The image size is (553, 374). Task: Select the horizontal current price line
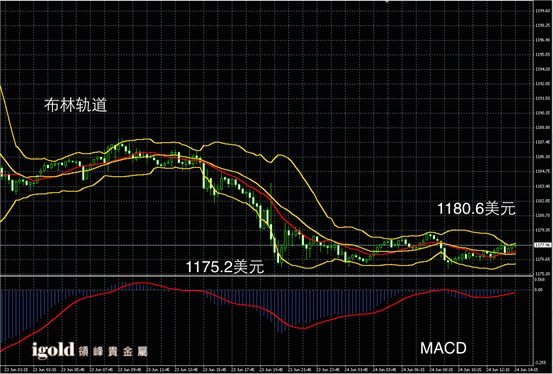(266, 245)
